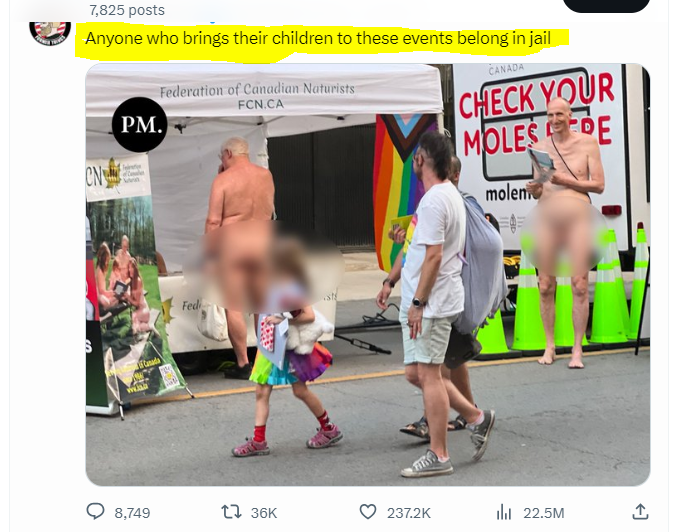
Task: Click the 36K reposts count
Action: pyautogui.click(x=264, y=513)
